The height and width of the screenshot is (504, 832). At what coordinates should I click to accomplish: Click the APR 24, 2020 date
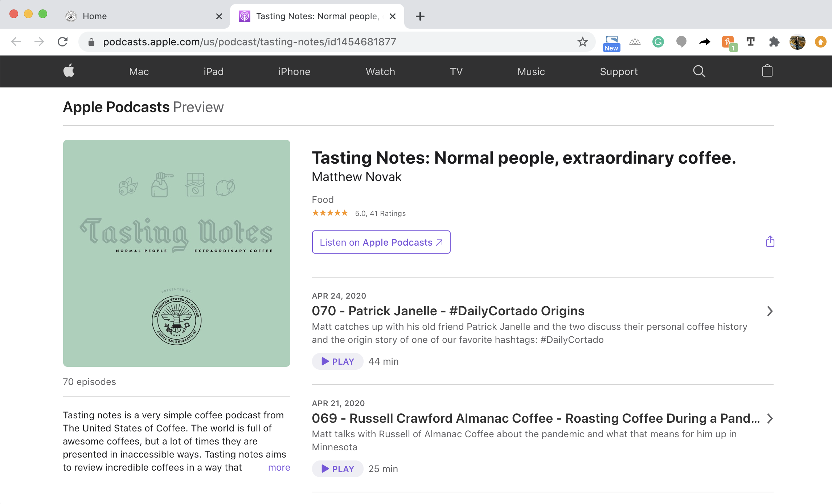(x=339, y=296)
